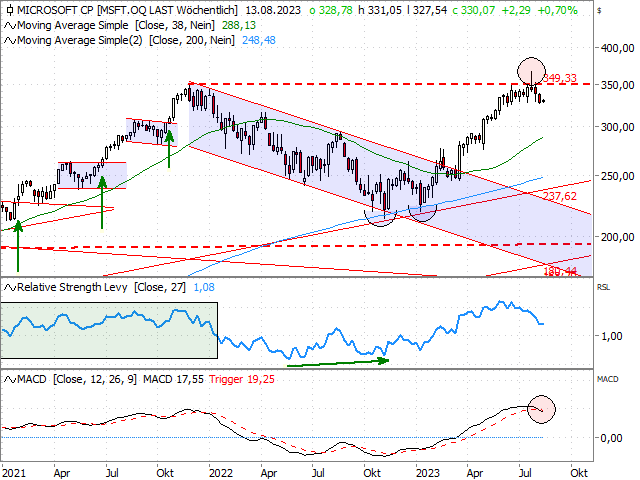Image resolution: width=640 pixels, height=480 pixels.
Task: Click the 2023 time axis label
Action: (x=428, y=473)
